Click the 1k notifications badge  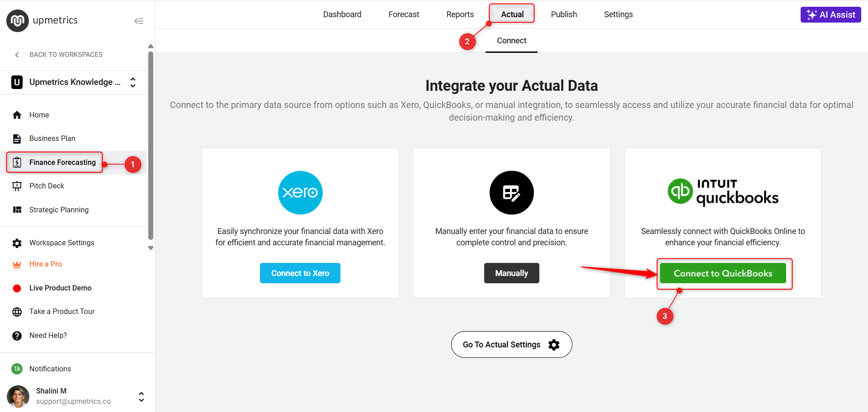click(x=17, y=369)
